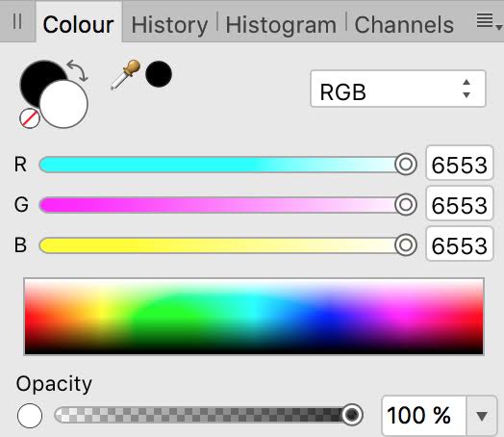This screenshot has width=504, height=437.
Task: Switch to the Histogram tab
Action: (x=281, y=25)
